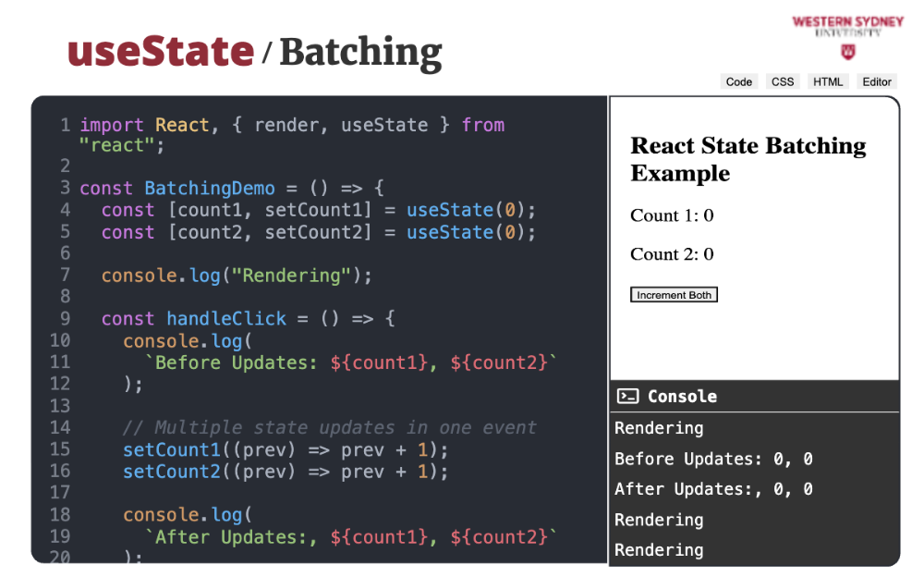Click the multiple state updates comment

pyautogui.click(x=329, y=428)
